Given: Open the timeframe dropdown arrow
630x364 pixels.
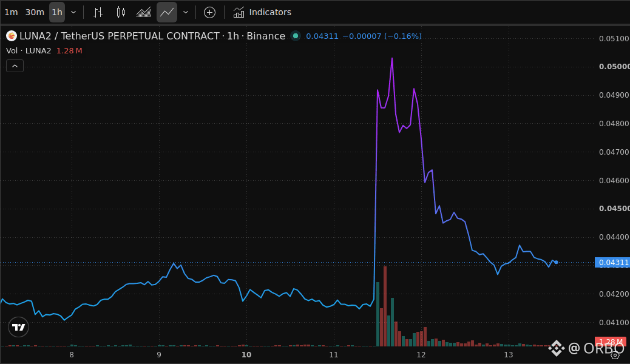Looking at the screenshot, I should [x=73, y=12].
